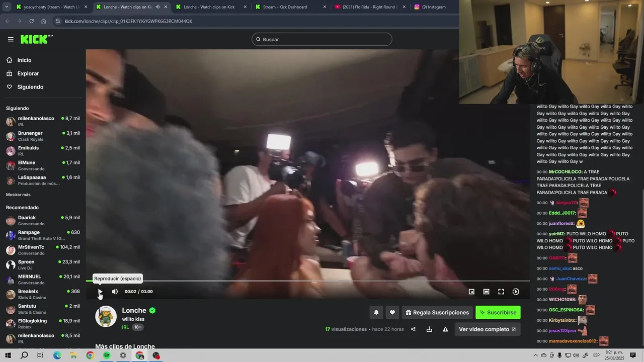Open the Windows notification center
This screenshot has width=644, height=362.
(633, 355)
